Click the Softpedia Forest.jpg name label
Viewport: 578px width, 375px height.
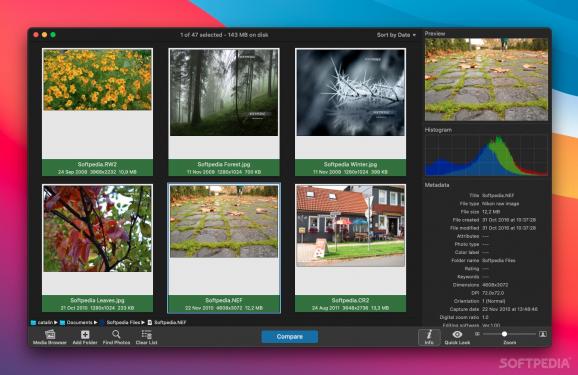tap(224, 164)
